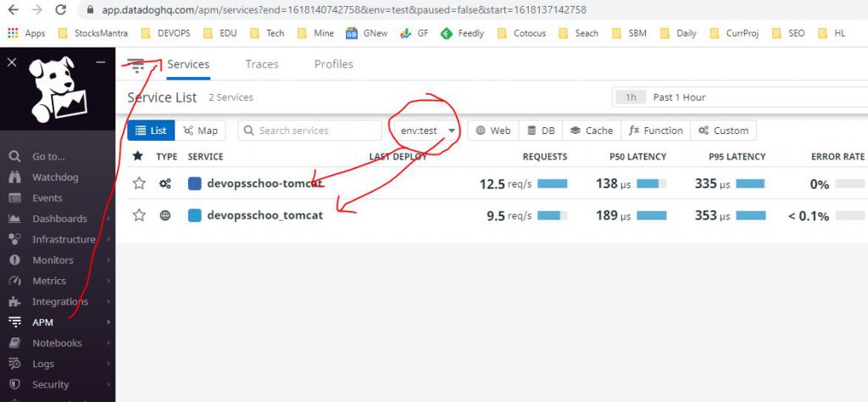Close the sidebar with X icon
The width and height of the screenshot is (868, 402).
tap(12, 62)
